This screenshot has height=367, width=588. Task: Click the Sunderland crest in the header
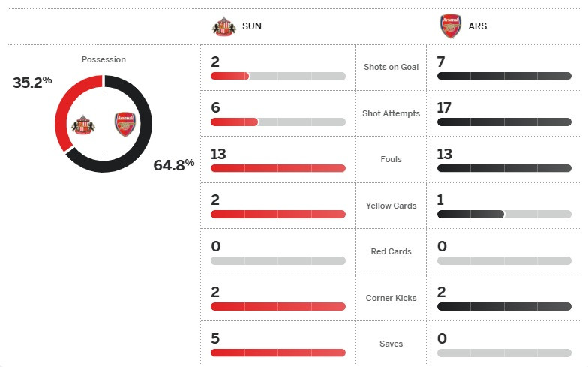tap(223, 26)
